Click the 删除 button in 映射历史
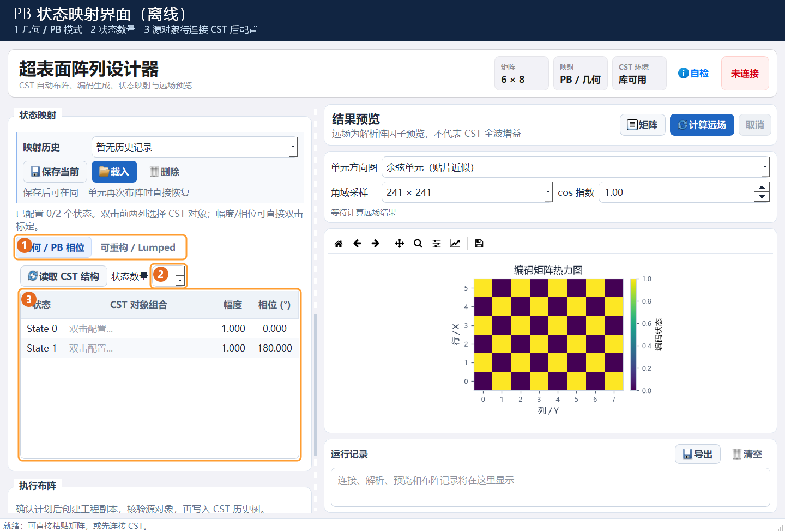The width and height of the screenshot is (785, 532). tap(165, 172)
